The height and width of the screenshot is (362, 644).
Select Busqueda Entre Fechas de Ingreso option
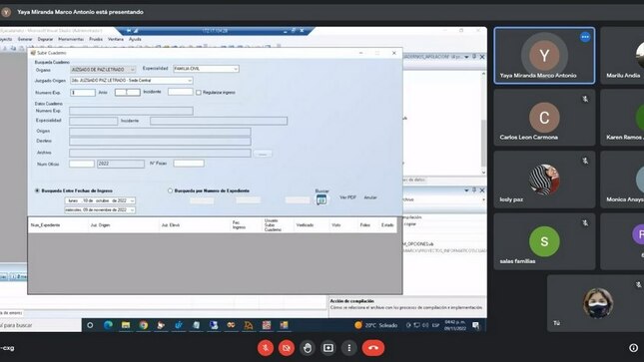(x=37, y=190)
